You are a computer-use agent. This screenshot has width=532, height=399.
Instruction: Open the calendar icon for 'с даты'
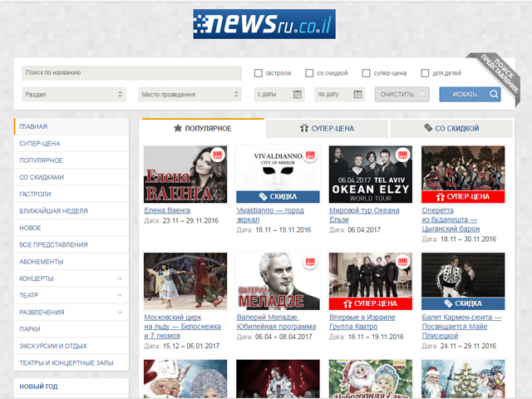coord(298,94)
